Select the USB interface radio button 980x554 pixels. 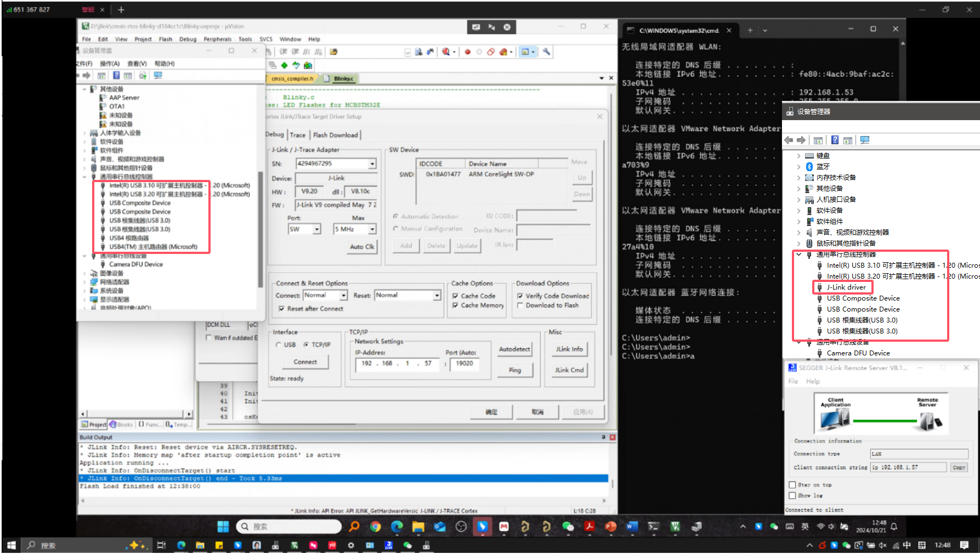(279, 345)
